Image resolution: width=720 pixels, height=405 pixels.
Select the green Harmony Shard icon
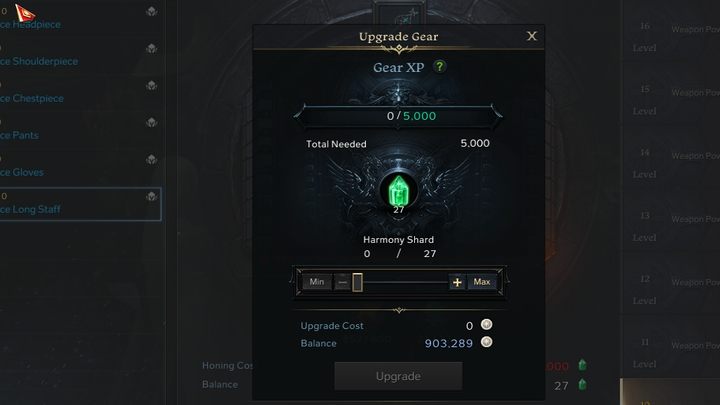click(399, 191)
